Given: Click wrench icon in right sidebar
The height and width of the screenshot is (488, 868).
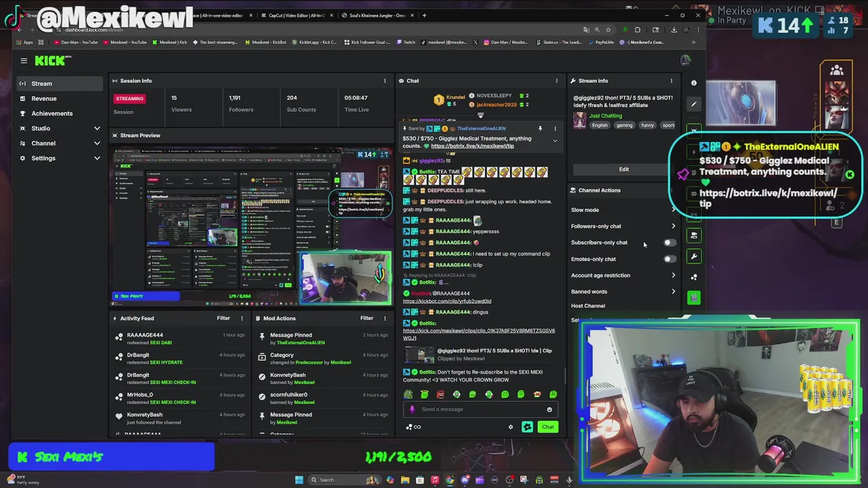Looking at the screenshot, I should [694, 257].
